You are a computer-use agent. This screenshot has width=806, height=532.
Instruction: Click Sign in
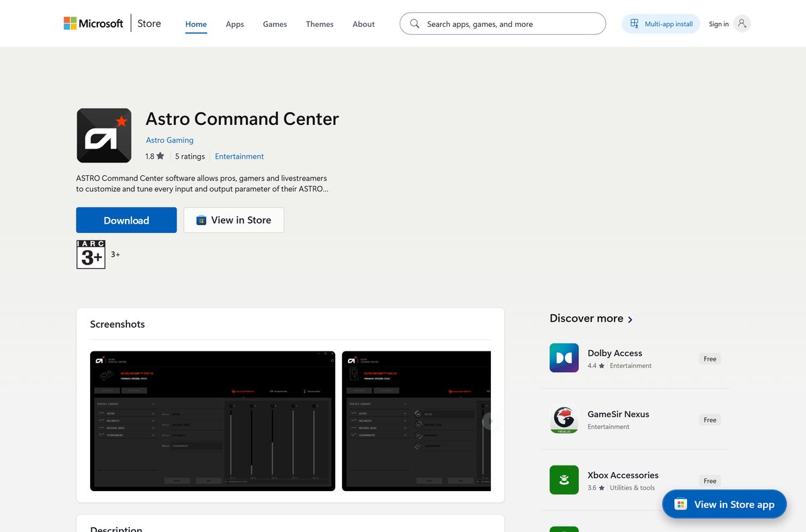click(719, 24)
